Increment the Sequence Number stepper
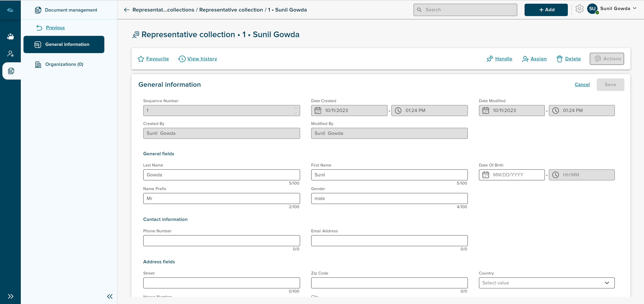 pos(295,108)
